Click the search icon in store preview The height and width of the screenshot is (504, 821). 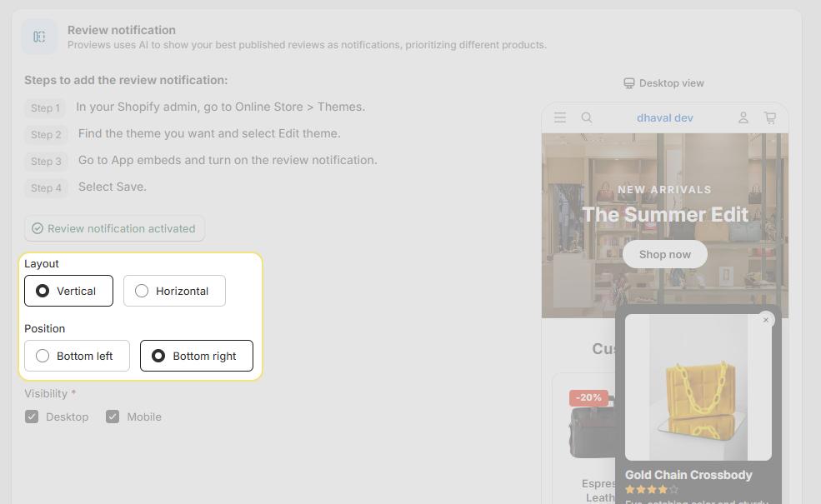[587, 117]
